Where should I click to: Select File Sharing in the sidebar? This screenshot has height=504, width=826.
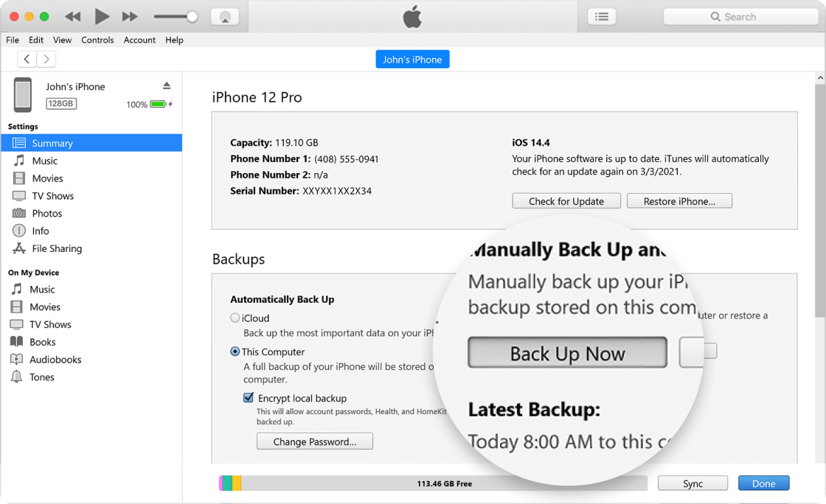click(57, 249)
